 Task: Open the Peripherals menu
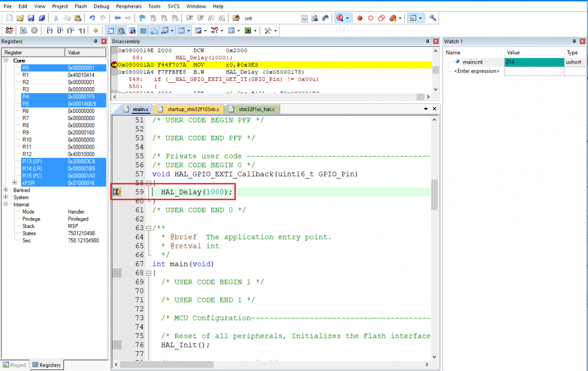[x=128, y=6]
